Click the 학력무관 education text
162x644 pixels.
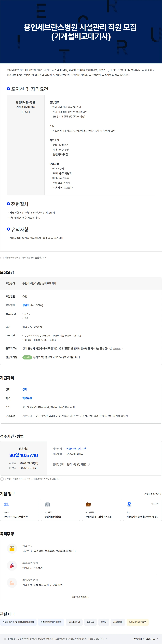click(x=27, y=398)
